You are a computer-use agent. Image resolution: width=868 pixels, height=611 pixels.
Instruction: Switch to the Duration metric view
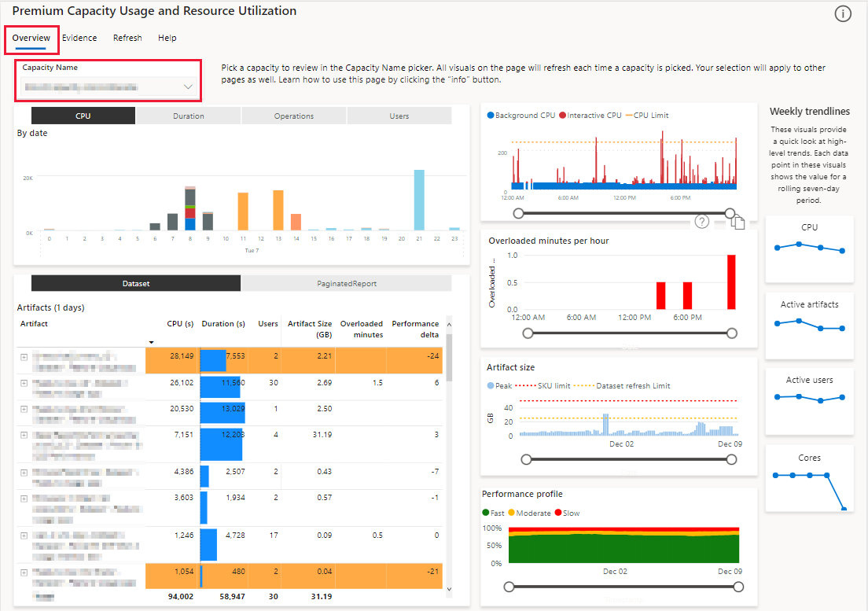click(188, 115)
